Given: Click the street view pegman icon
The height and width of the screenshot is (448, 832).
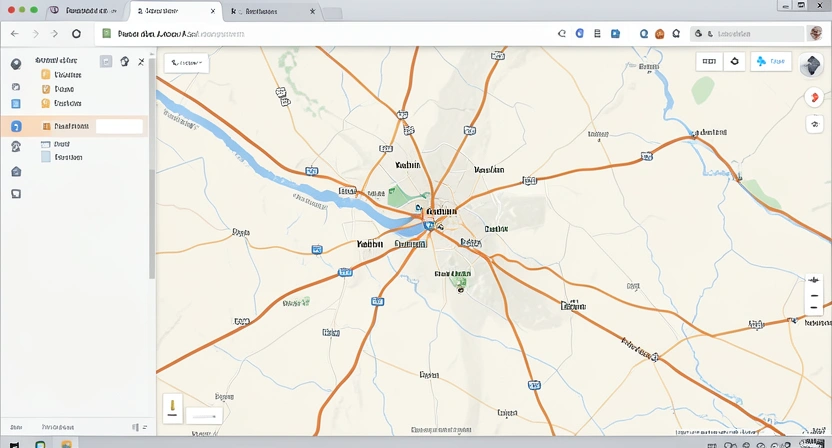Looking at the screenshot, I should tap(173, 408).
